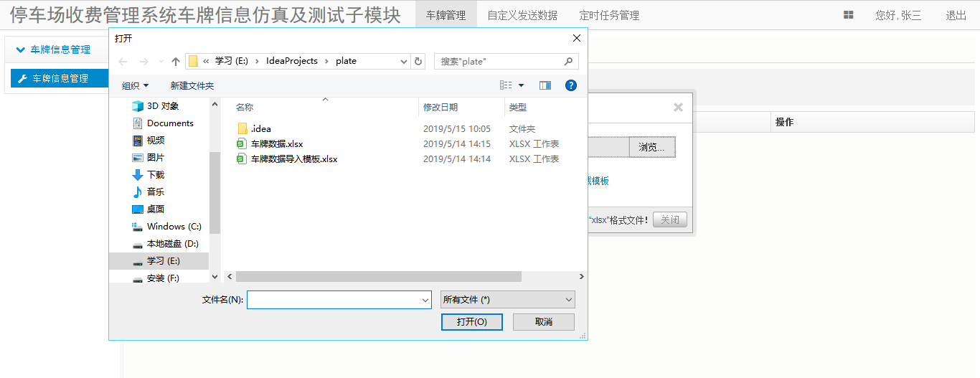The height and width of the screenshot is (378, 980).
Task: Click the navigation pane vertical scrollbar thumb
Action: click(x=215, y=193)
